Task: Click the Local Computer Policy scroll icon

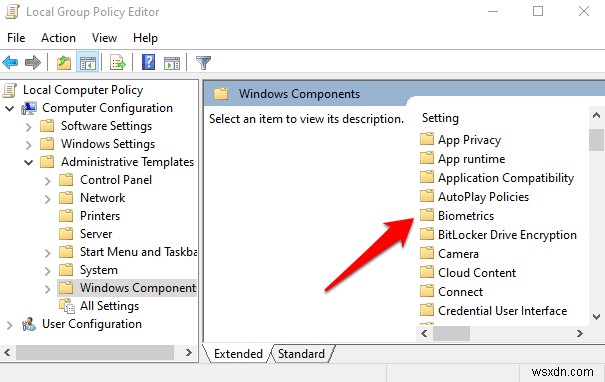Action: pos(10,90)
